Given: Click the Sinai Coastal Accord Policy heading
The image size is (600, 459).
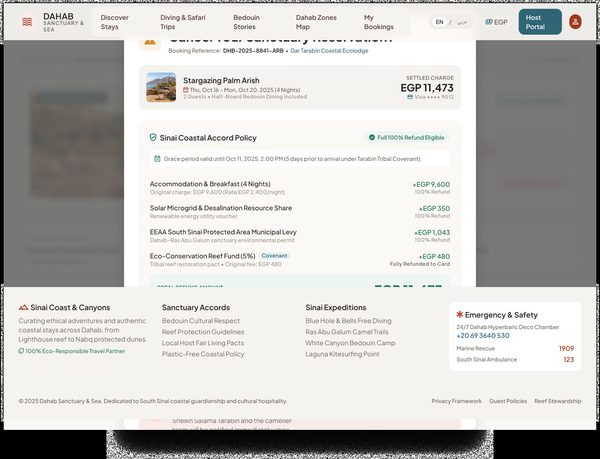Looking at the screenshot, I should click(x=208, y=138).
